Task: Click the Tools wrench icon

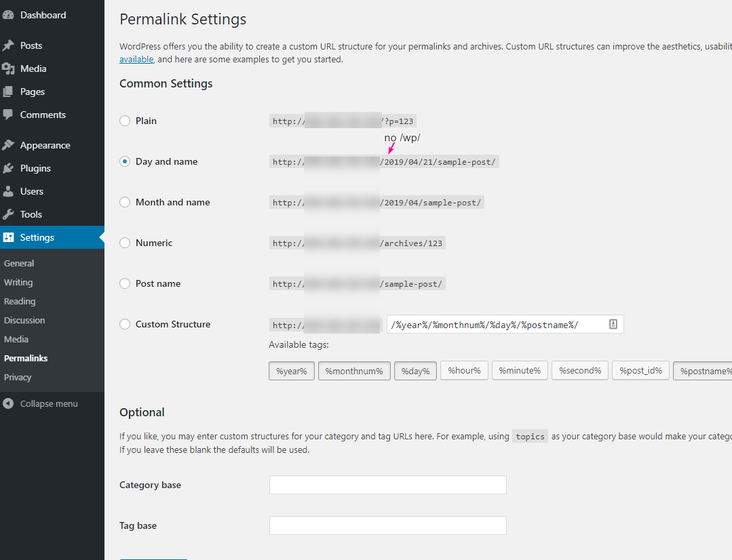Action: coord(8,214)
